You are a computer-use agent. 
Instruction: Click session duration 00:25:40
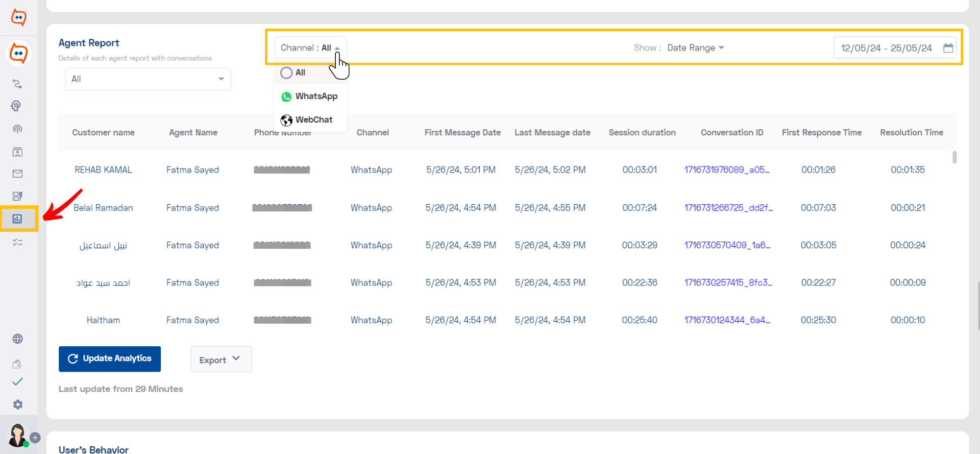(x=640, y=320)
